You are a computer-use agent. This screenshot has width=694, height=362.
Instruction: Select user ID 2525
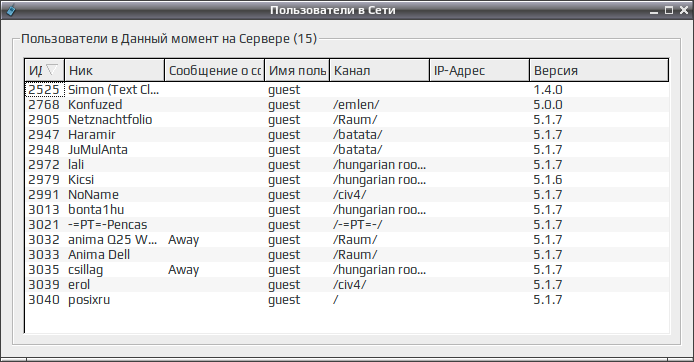point(44,90)
